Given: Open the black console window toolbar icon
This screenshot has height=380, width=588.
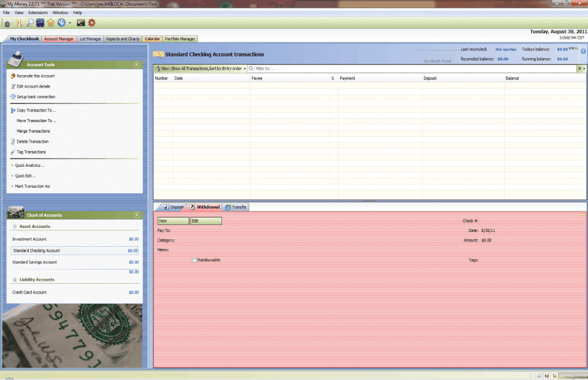Looking at the screenshot, I should pyautogui.click(x=81, y=23).
